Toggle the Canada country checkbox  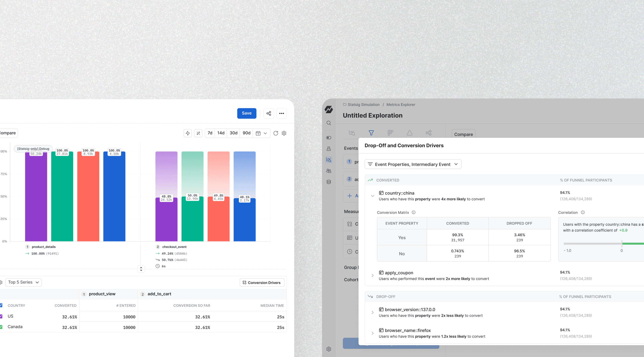1,327
